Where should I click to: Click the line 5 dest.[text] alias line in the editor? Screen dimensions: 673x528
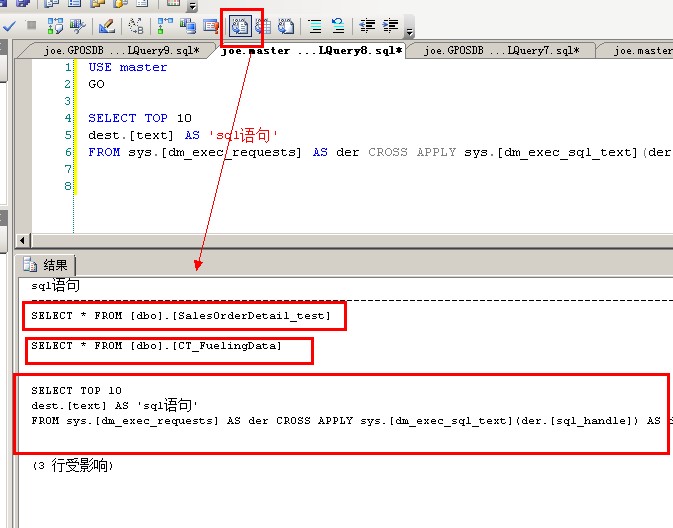pos(183,135)
